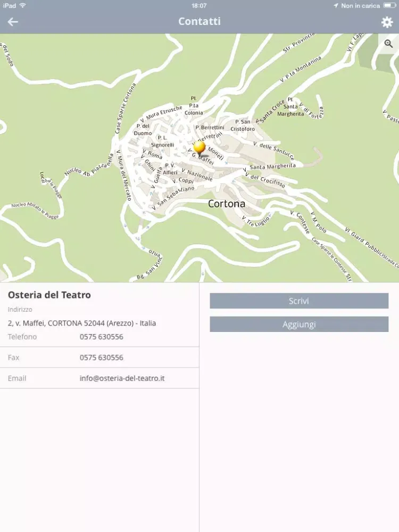Tap the Email field label
The image size is (399, 532).
coord(17,378)
